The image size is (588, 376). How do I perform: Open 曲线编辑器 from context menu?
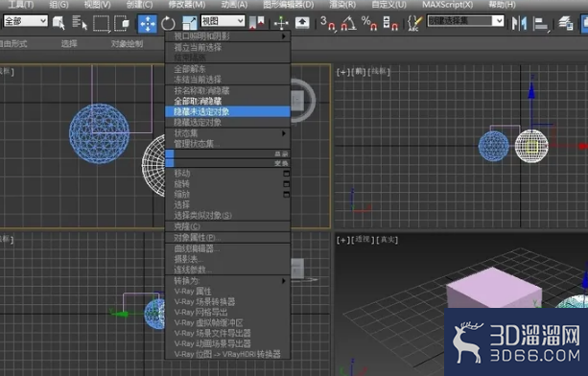[x=227, y=248]
